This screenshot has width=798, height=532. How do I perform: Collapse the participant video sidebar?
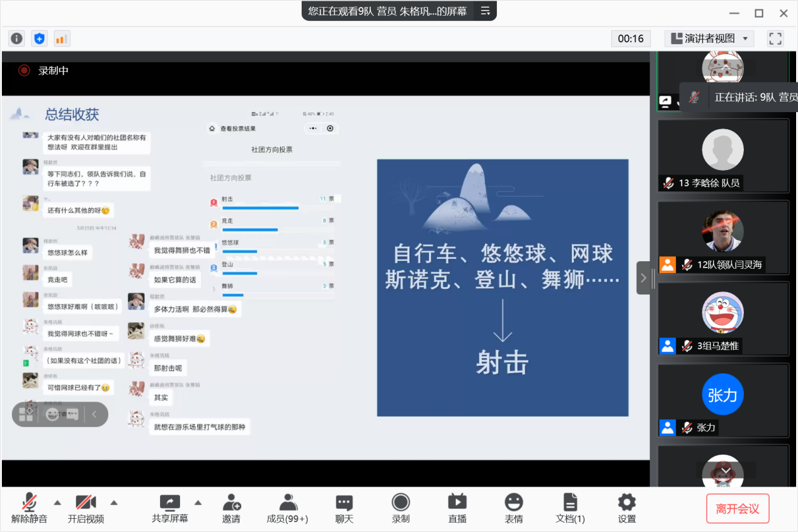click(x=644, y=278)
